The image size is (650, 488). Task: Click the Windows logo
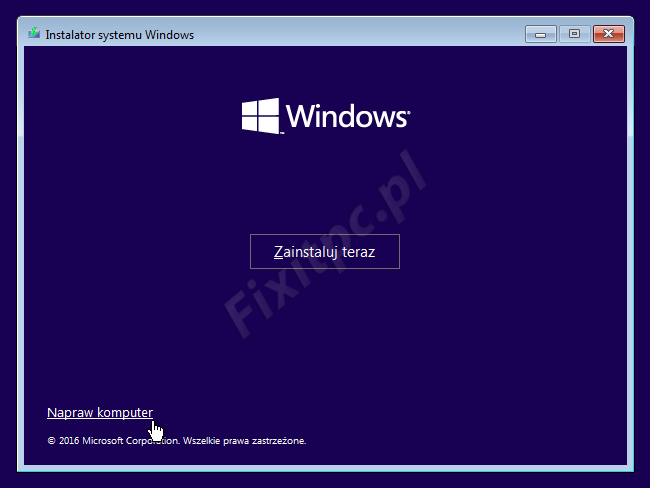[326, 116]
